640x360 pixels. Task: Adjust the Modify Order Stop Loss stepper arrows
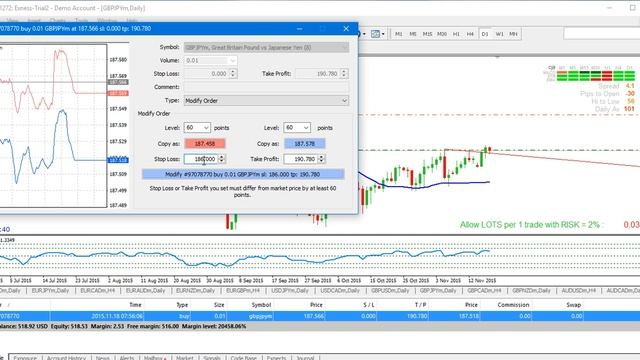tap(222, 159)
